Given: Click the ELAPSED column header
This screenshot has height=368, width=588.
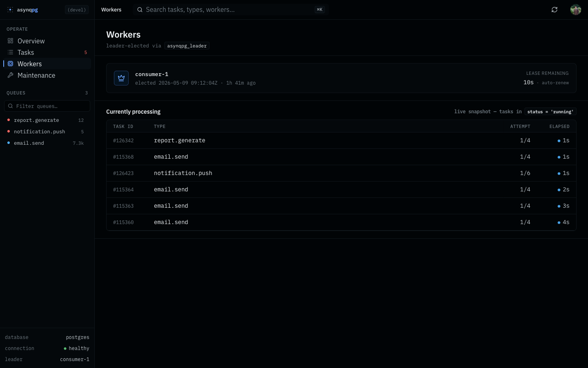Looking at the screenshot, I should click(559, 126).
